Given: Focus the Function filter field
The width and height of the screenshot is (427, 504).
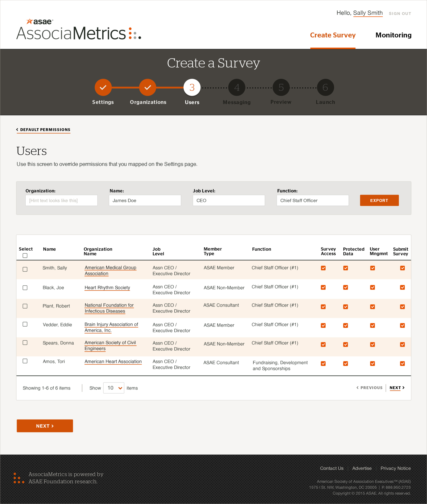Looking at the screenshot, I should coord(313,200).
